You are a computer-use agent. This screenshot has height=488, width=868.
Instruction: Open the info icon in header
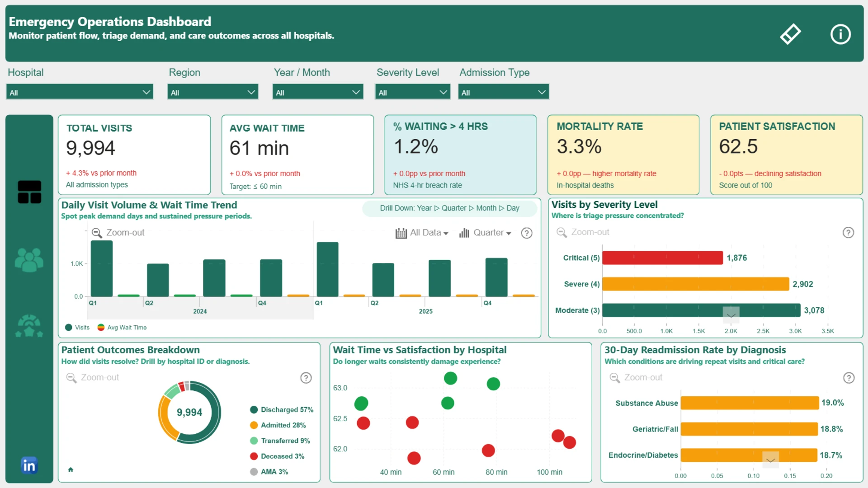coord(840,34)
